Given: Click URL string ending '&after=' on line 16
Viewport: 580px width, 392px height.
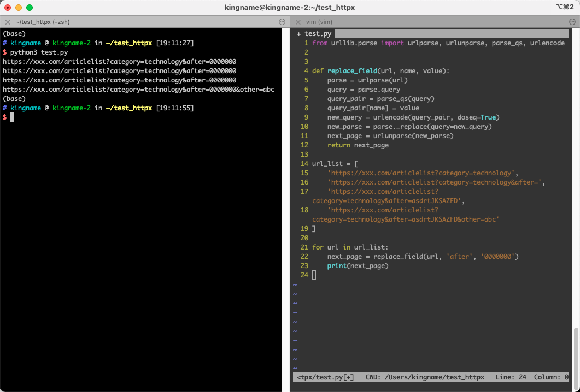Looking at the screenshot, I should [x=435, y=182].
